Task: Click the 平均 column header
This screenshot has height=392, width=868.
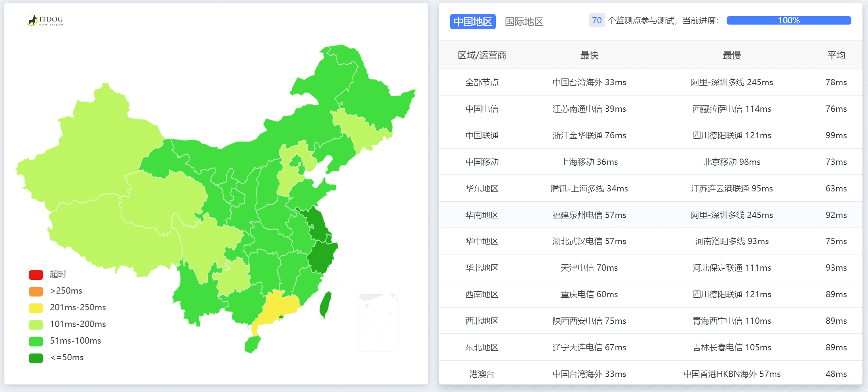Action: (836, 55)
